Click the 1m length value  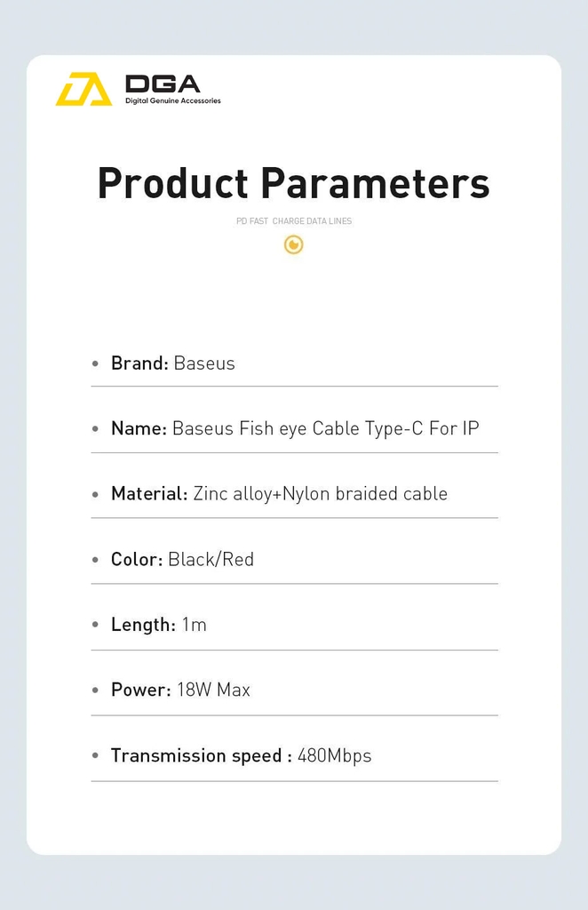pos(194,625)
